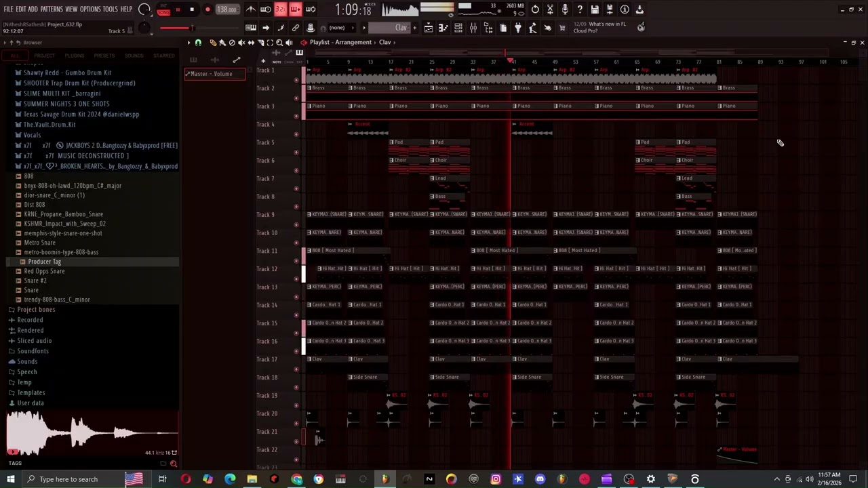
Task: Open the channel rack view icon
Action: 458,28
